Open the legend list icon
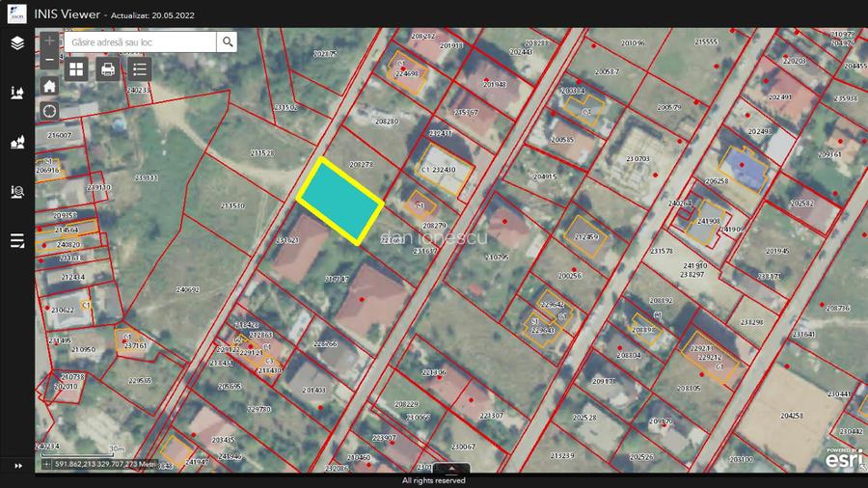The width and height of the screenshot is (868, 488). pos(140,68)
